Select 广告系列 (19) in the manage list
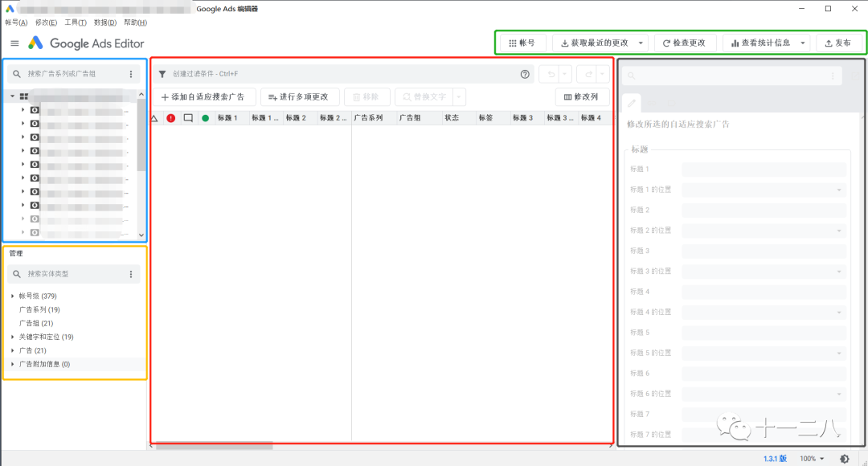 click(x=39, y=310)
